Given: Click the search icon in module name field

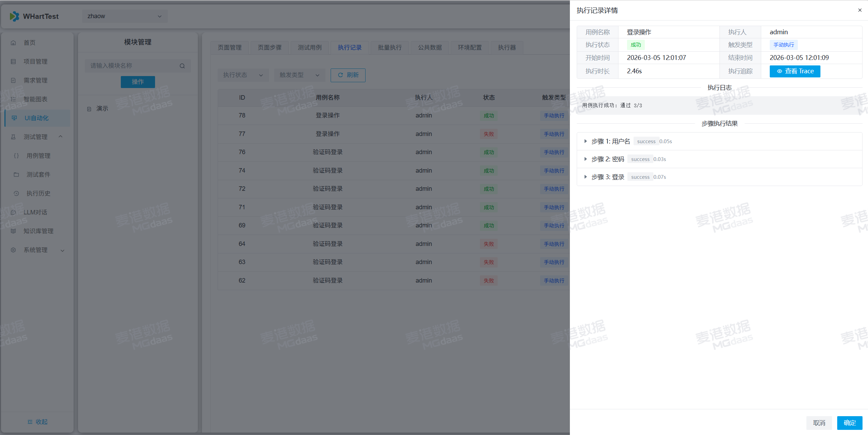Looking at the screenshot, I should click(182, 66).
